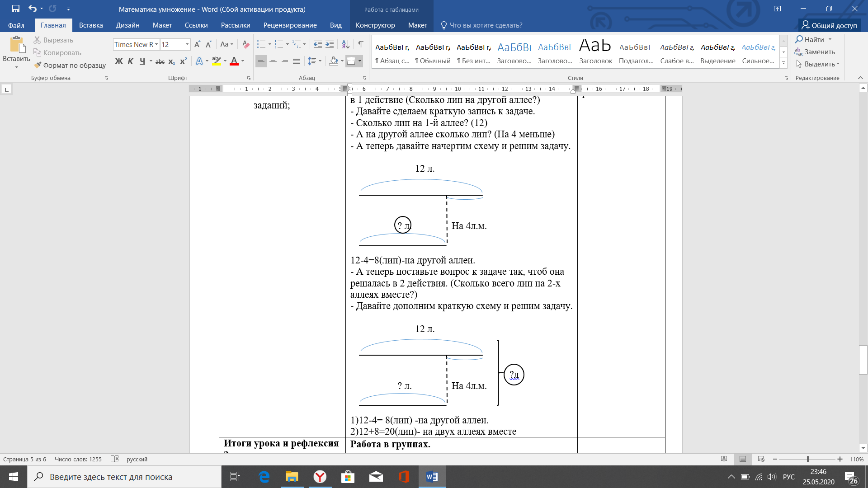Click the zoom in plus button

coord(840,459)
